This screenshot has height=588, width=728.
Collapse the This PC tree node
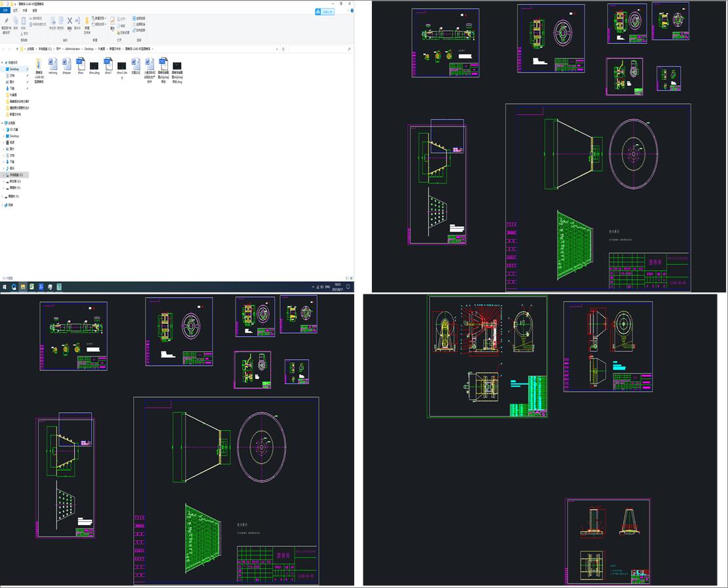(2, 123)
